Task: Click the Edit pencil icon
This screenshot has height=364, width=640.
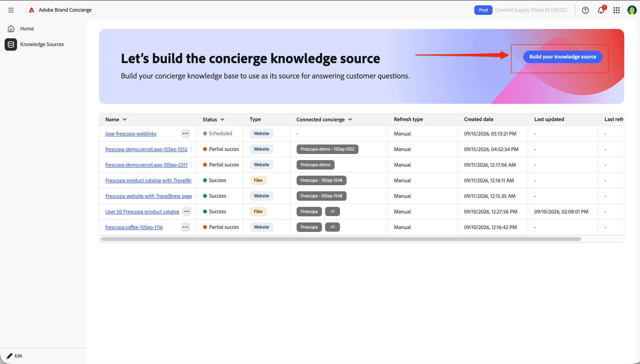Action: pyautogui.click(x=10, y=356)
